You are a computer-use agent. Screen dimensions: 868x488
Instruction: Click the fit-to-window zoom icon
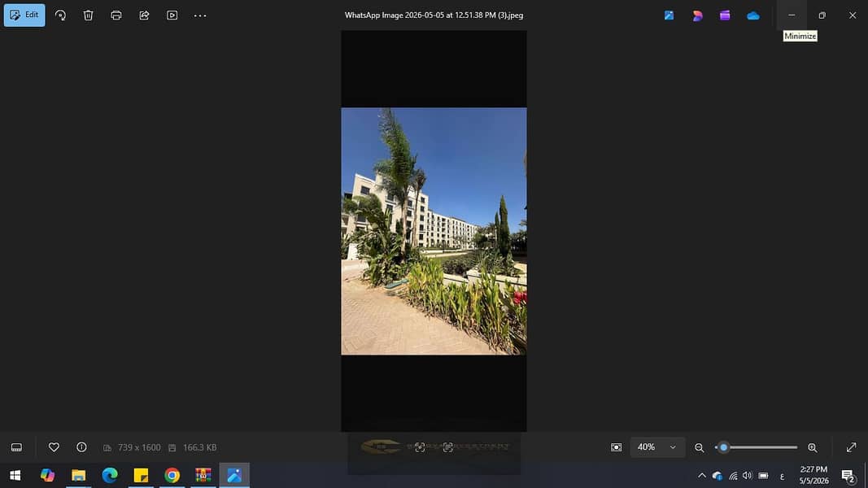(616, 447)
